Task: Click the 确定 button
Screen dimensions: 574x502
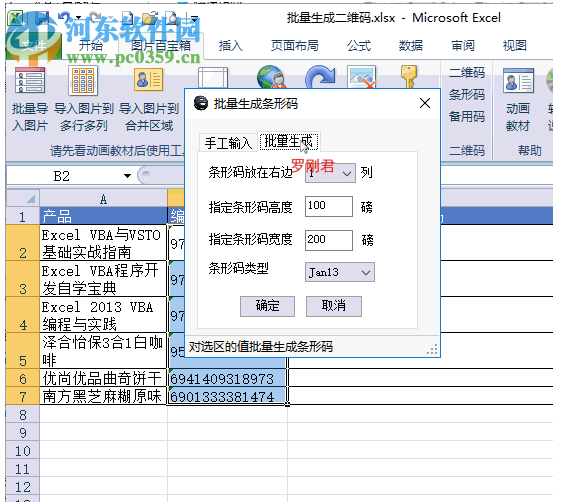Action: tap(267, 306)
